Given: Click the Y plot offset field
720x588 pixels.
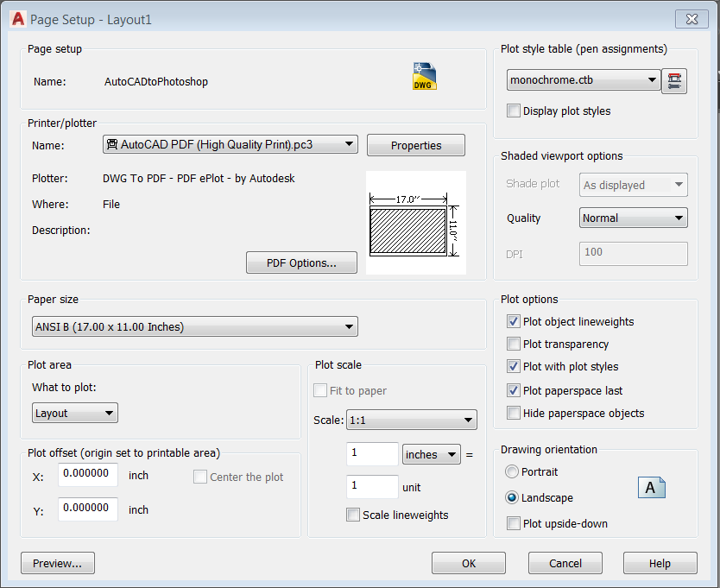Looking at the screenshot, I should (88, 509).
